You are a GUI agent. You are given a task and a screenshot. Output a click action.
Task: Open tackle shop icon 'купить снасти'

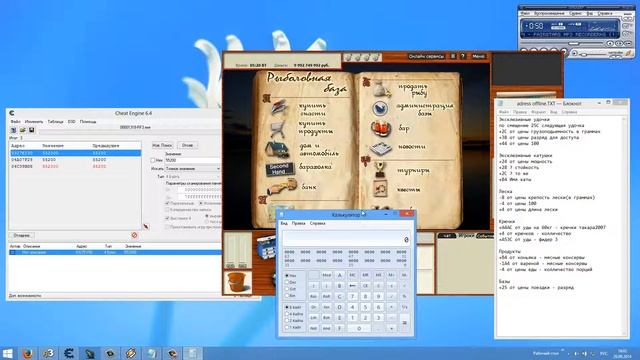point(279,109)
